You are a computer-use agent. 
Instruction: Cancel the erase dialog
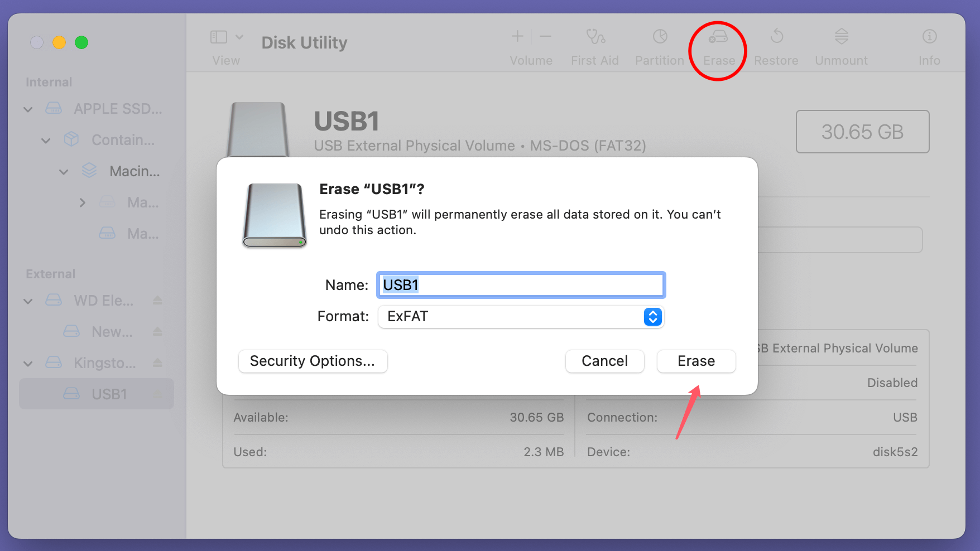tap(604, 361)
